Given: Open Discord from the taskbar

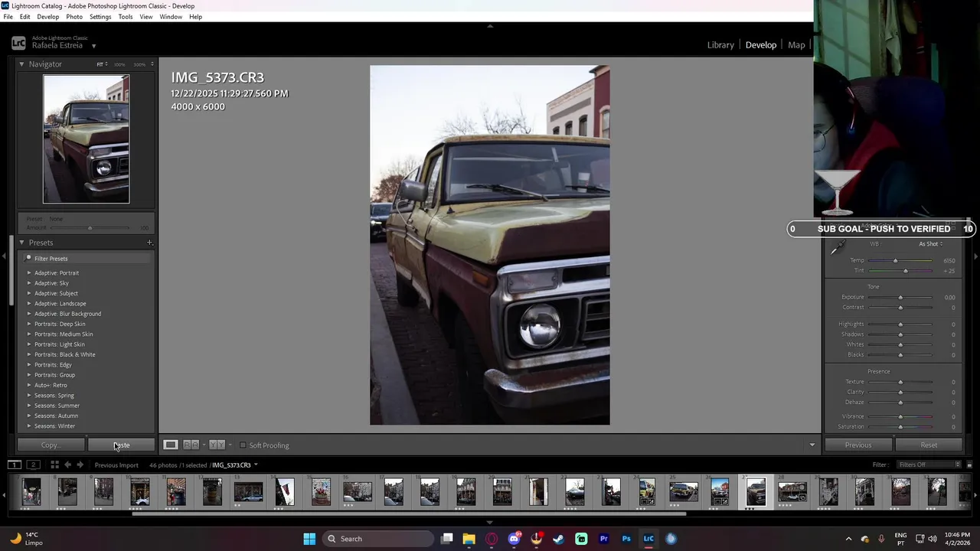Looking at the screenshot, I should (x=514, y=539).
